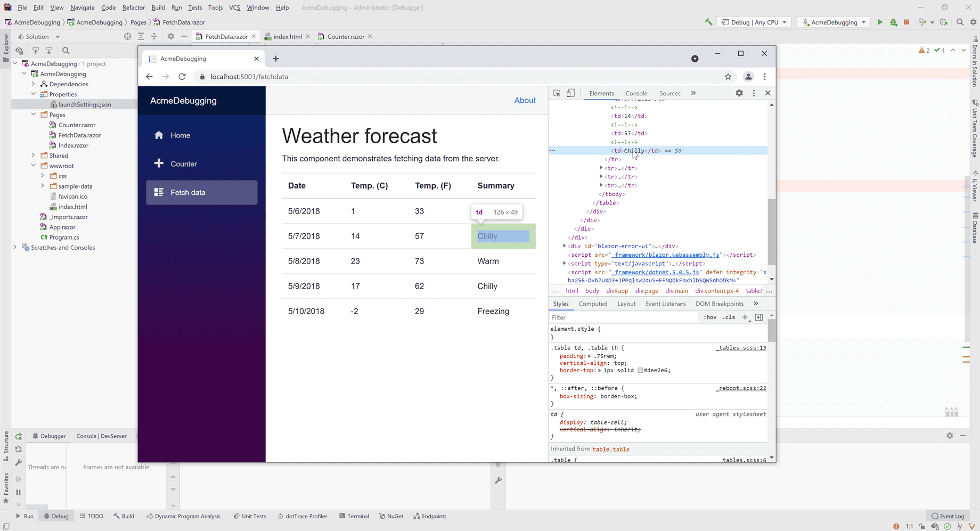980x531 pixels.
Task: Go back in the browser window
Action: [149, 77]
